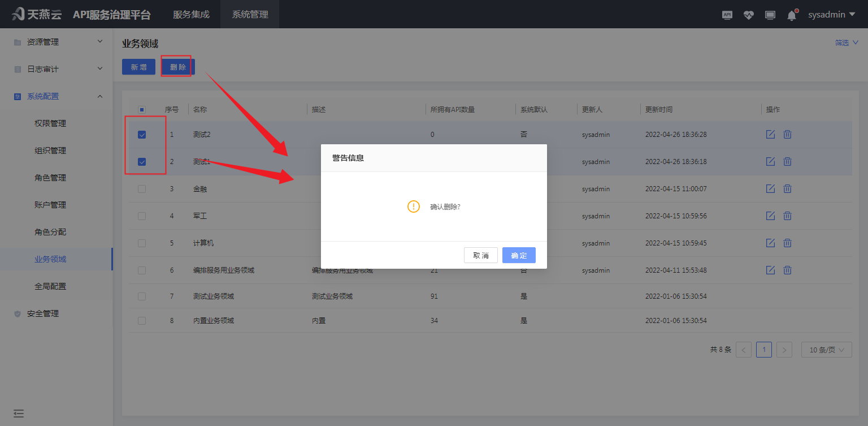The width and height of the screenshot is (868, 426).
Task: Click 确定 to confirm deletion
Action: 518,255
